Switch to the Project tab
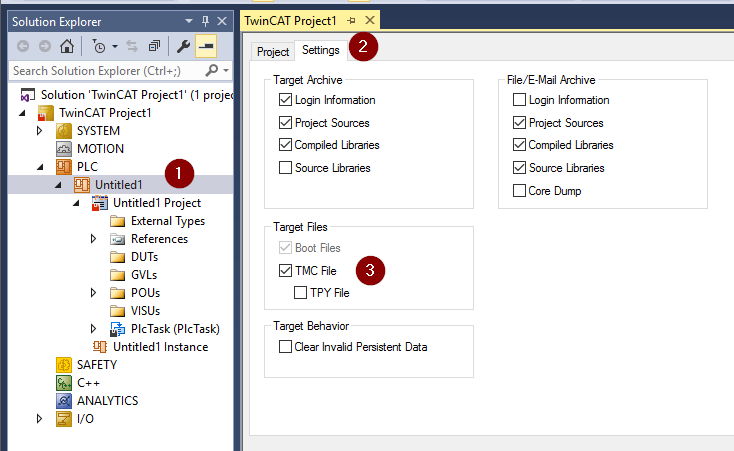 [x=273, y=52]
